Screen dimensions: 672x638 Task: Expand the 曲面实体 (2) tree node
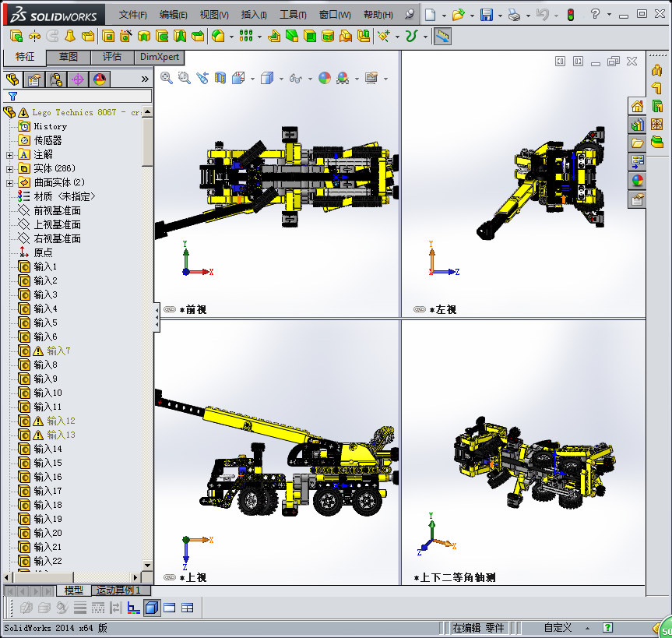(9, 183)
